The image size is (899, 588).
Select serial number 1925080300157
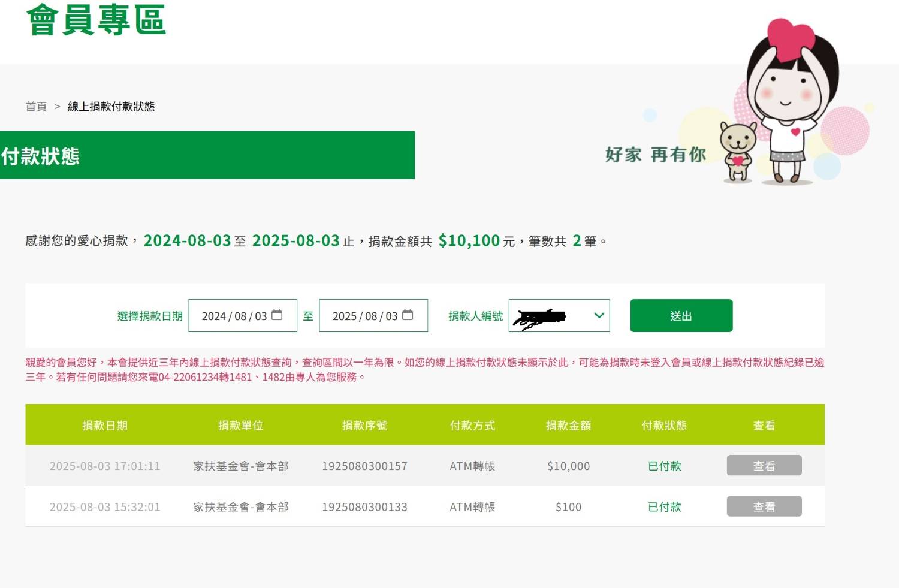364,466
